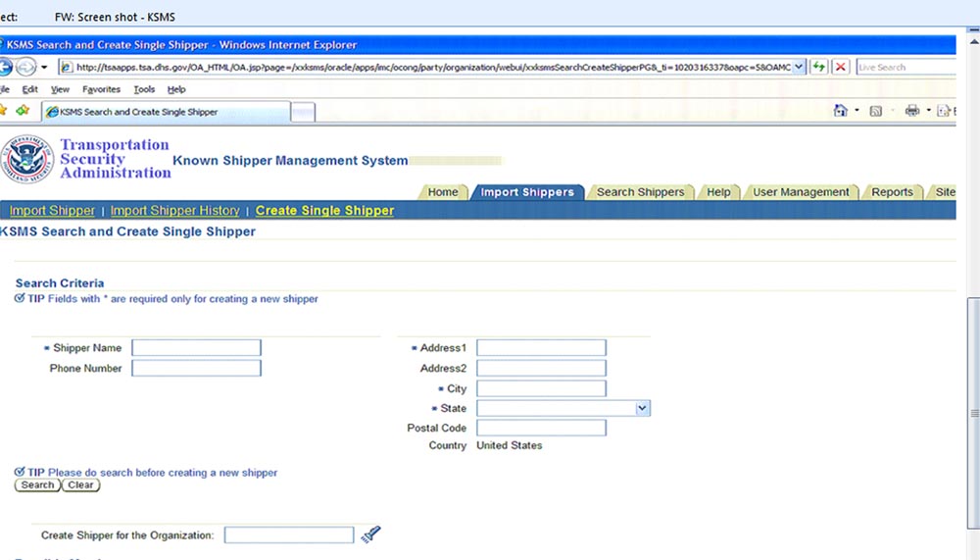Open the Print icon dropdown arrow

pos(929,111)
